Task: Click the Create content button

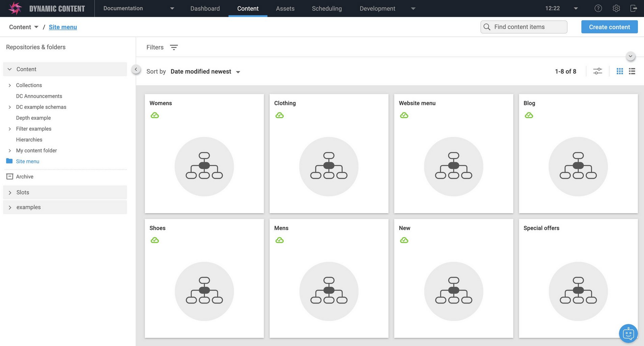Action: pyautogui.click(x=609, y=27)
